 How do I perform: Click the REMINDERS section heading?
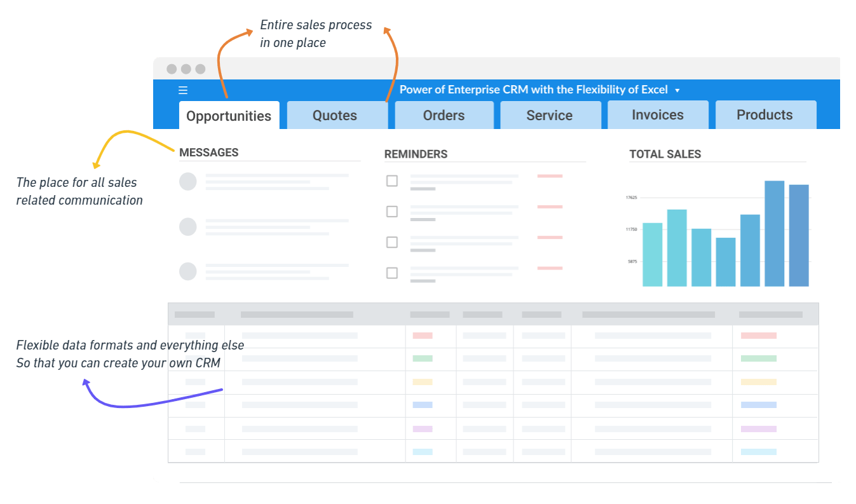[416, 154]
